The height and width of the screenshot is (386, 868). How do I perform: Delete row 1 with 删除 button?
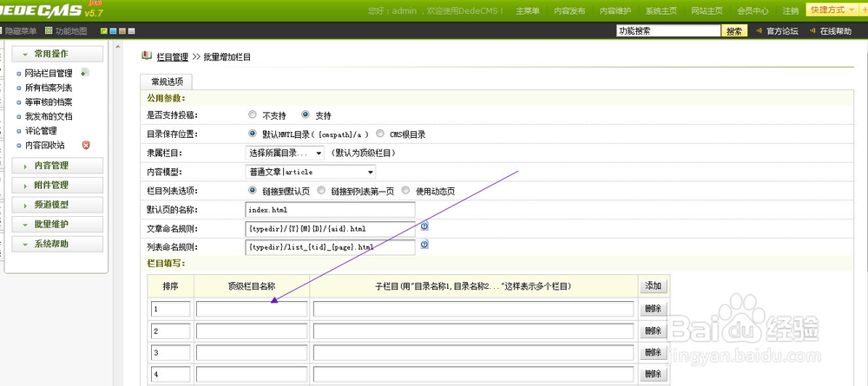[x=654, y=309]
